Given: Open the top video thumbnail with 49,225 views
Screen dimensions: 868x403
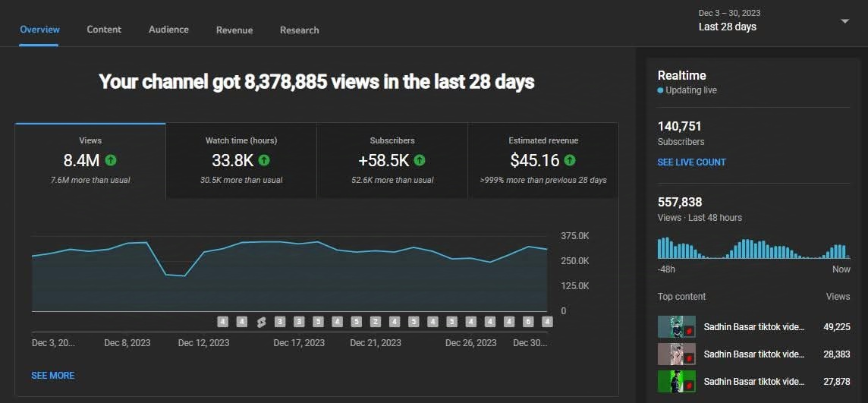Looking at the screenshot, I should (x=677, y=326).
